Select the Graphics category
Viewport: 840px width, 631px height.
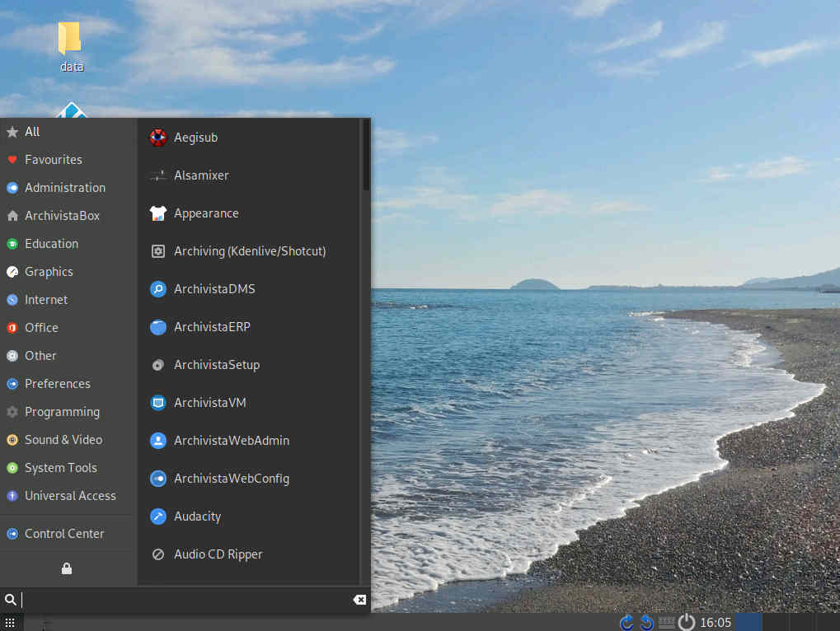pos(49,272)
